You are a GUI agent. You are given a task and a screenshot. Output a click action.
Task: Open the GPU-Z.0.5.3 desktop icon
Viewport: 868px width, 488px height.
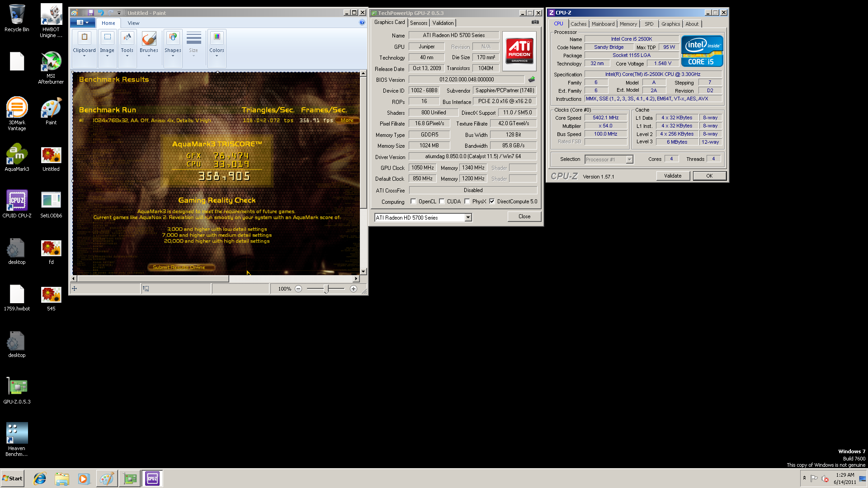[x=17, y=390]
